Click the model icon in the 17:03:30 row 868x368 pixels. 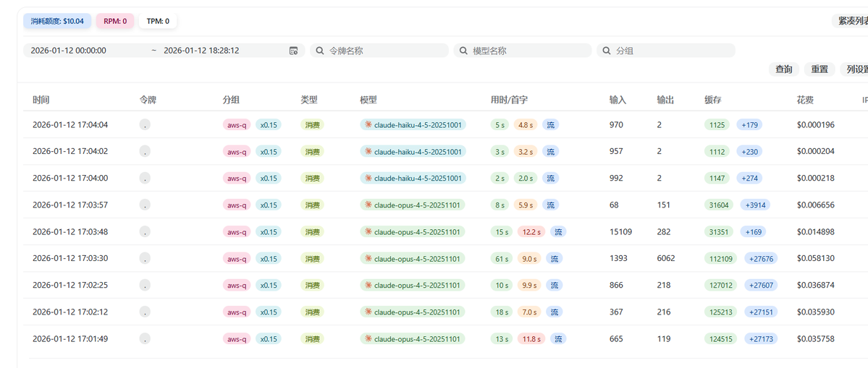(x=368, y=259)
